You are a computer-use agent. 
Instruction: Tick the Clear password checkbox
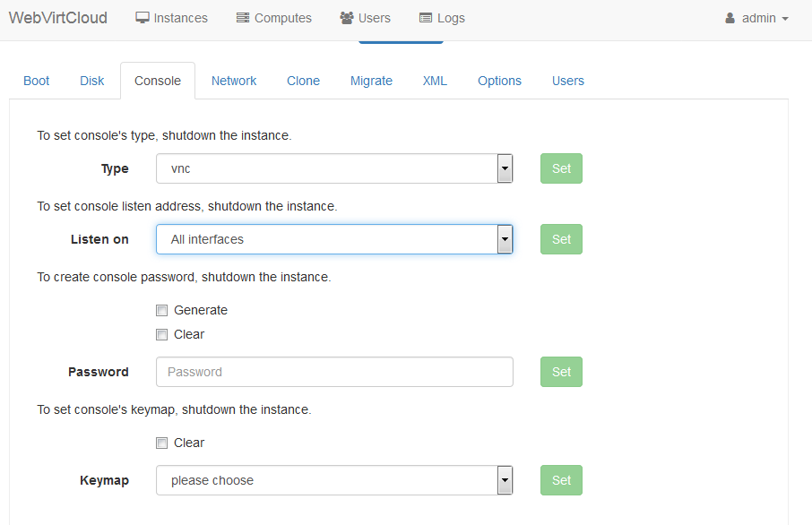tap(162, 335)
